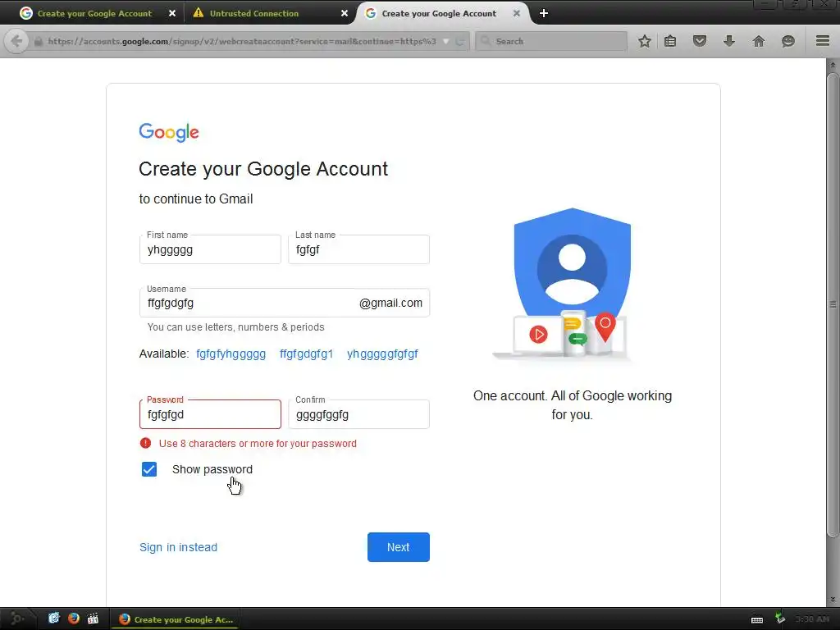840x630 pixels.
Task: Click the 'You can use letters, numbers & periods' hint
Action: (x=235, y=326)
